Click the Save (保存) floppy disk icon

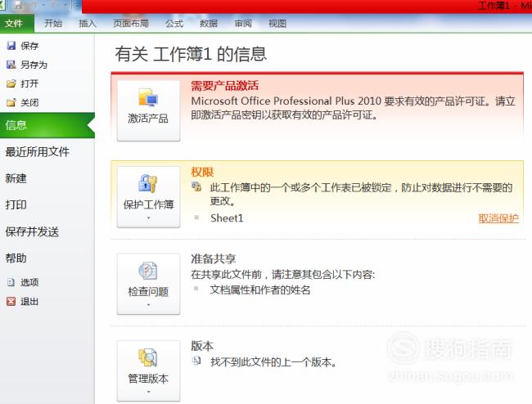point(11,46)
